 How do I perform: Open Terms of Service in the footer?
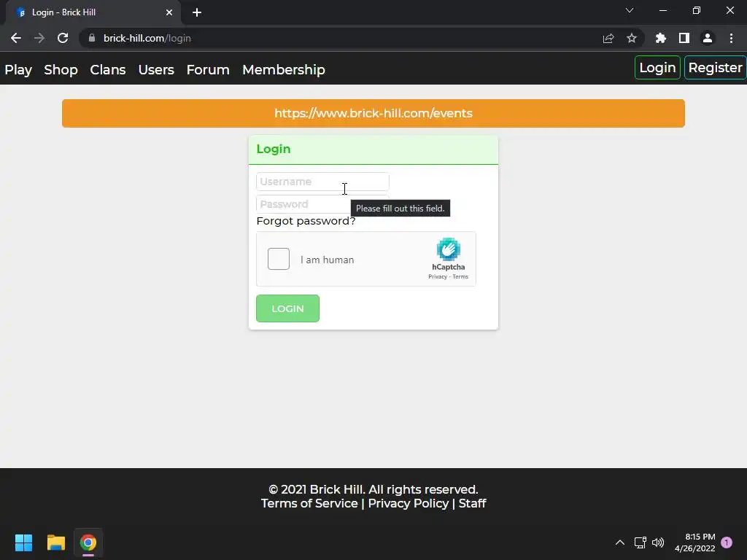(x=309, y=503)
